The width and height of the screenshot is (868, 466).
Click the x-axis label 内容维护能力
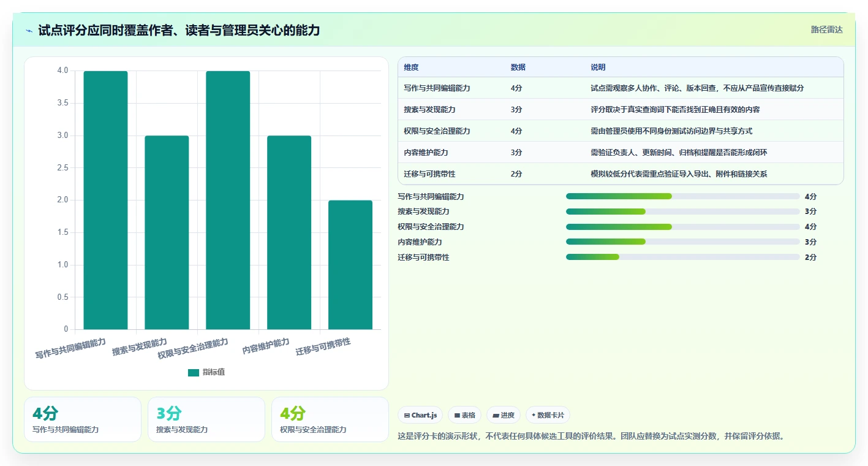[x=266, y=346]
